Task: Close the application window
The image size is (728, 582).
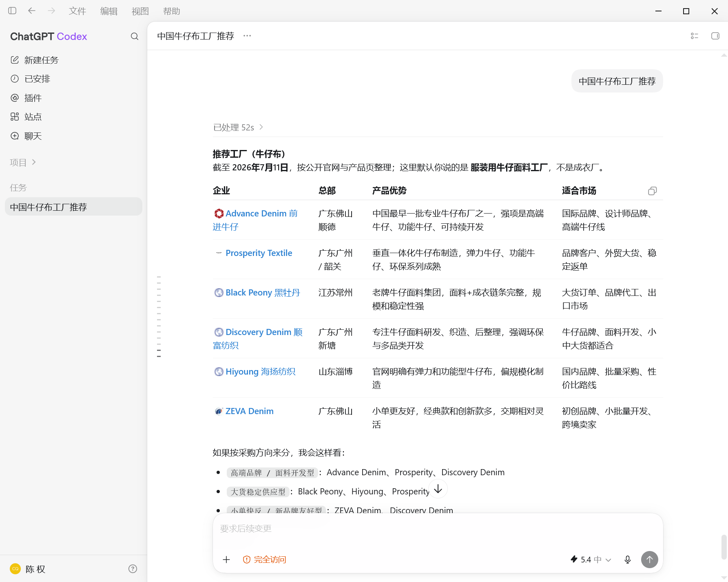Action: [x=715, y=11]
